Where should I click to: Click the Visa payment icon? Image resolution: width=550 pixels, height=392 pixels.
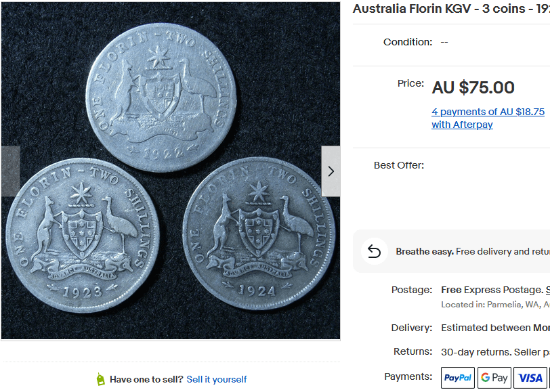tap(530, 378)
